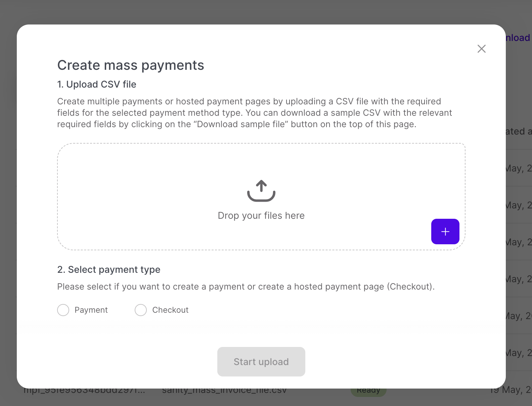Click the Payment option label

pyautogui.click(x=91, y=310)
